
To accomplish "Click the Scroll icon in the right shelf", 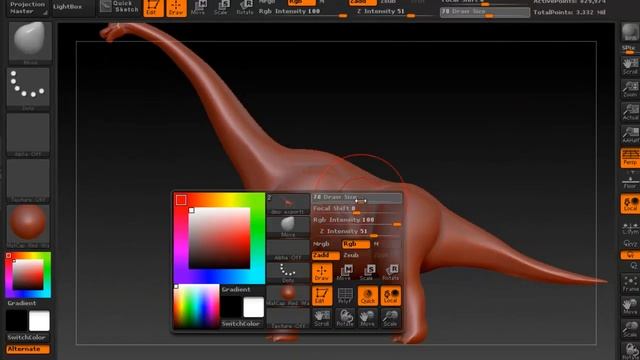I will click(x=630, y=67).
